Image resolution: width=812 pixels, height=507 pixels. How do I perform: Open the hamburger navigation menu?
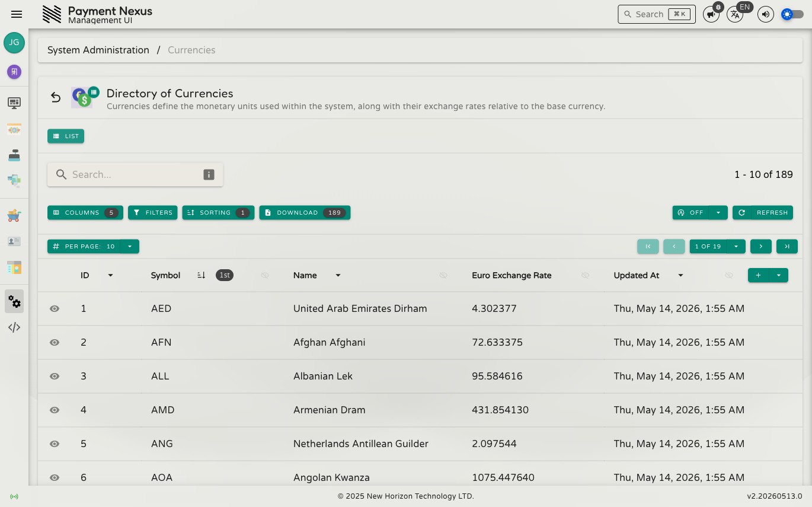tap(17, 14)
